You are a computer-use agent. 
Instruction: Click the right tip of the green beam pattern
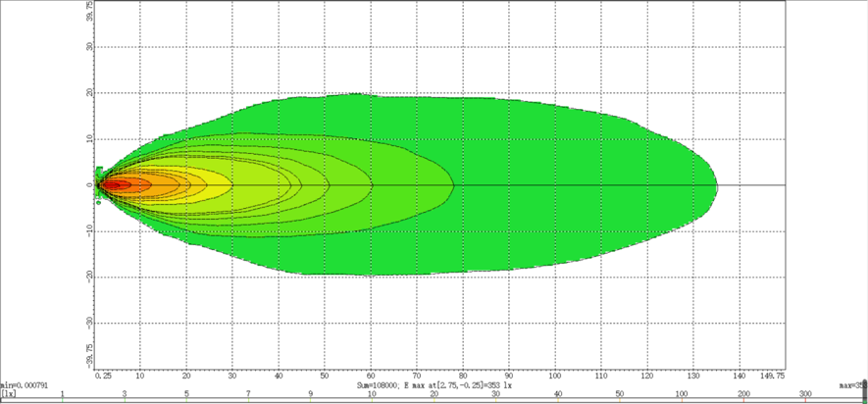pos(716,184)
